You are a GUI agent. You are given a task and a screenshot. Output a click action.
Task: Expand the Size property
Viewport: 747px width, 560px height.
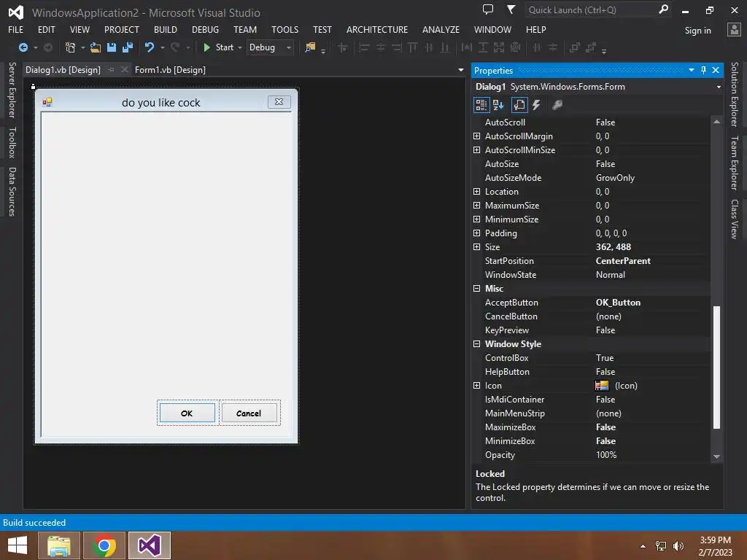[x=476, y=246]
